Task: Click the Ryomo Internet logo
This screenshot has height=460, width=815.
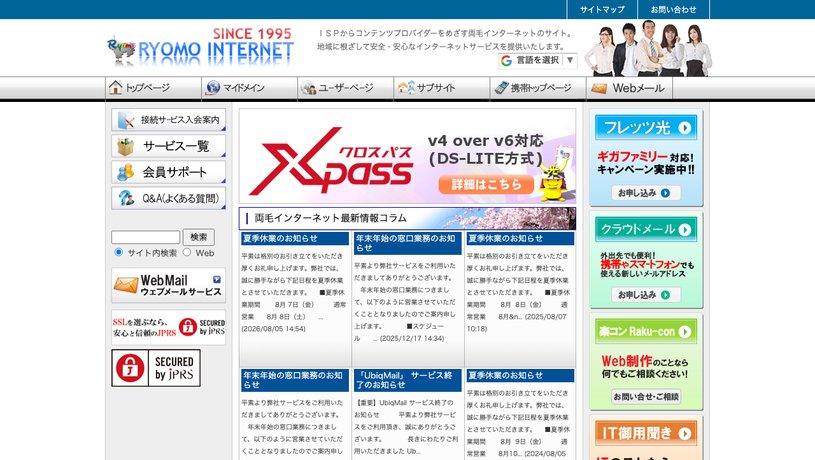Action: coord(201,47)
